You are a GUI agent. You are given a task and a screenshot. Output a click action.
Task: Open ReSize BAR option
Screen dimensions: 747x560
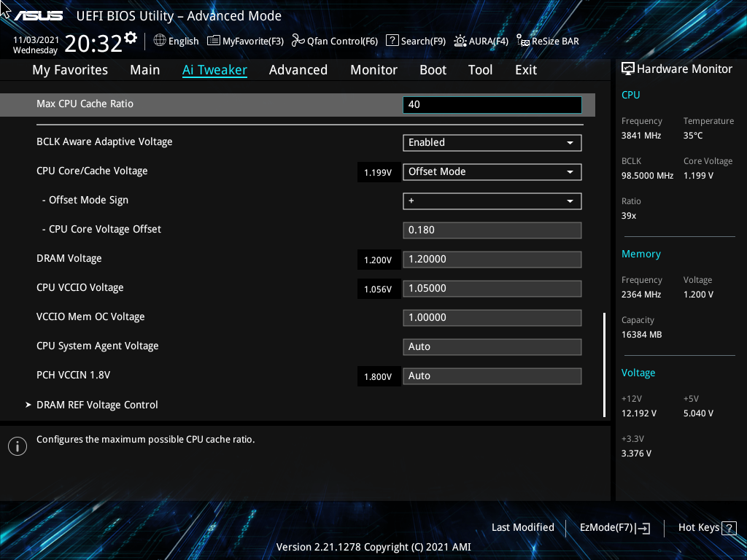pos(555,42)
